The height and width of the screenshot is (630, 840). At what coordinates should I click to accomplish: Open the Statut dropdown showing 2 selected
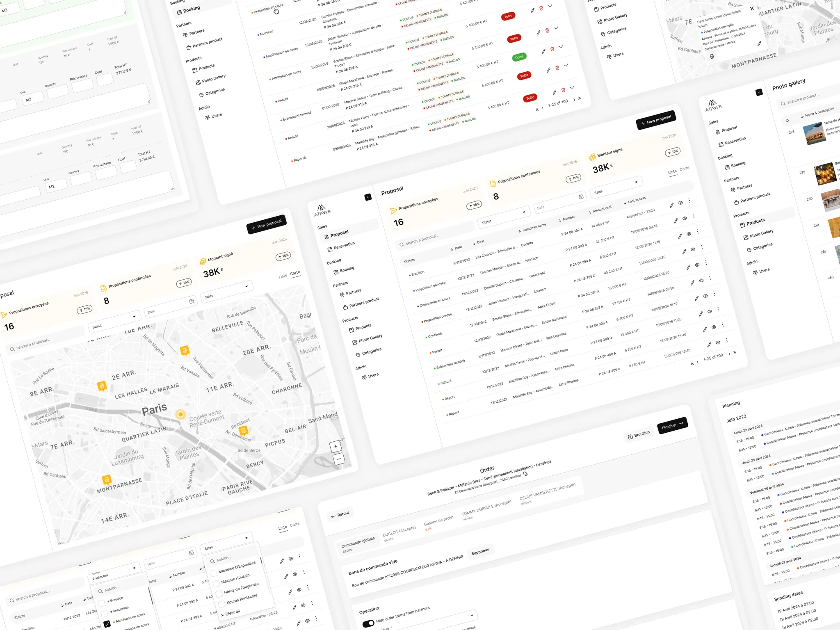click(x=114, y=573)
